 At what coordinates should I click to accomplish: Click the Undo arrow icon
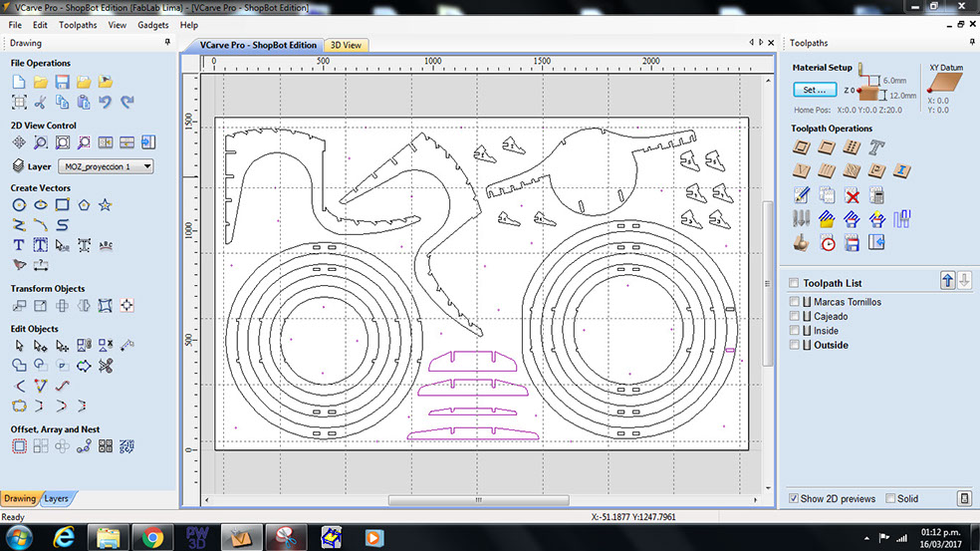(x=105, y=102)
